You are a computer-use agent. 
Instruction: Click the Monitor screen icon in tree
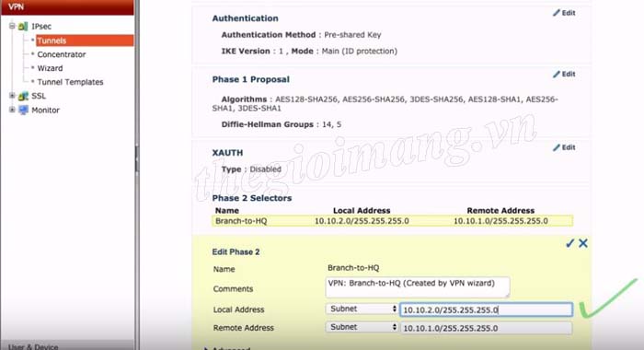point(23,110)
